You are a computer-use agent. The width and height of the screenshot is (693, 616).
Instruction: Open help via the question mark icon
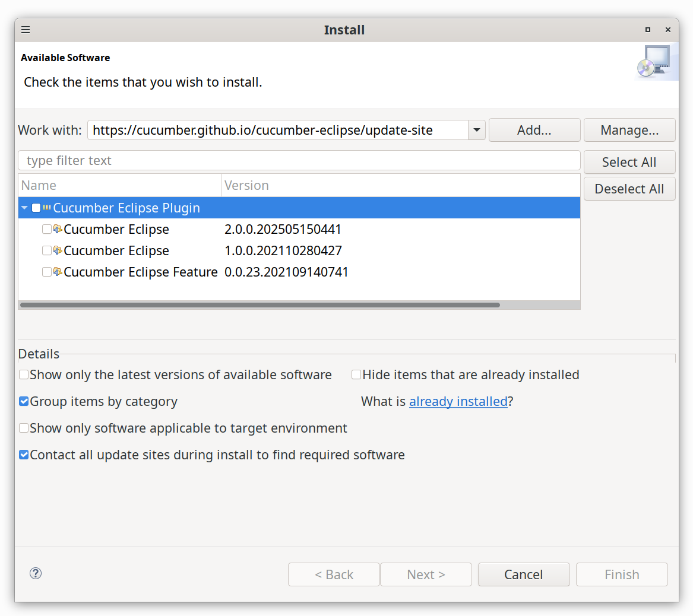pyautogui.click(x=36, y=573)
